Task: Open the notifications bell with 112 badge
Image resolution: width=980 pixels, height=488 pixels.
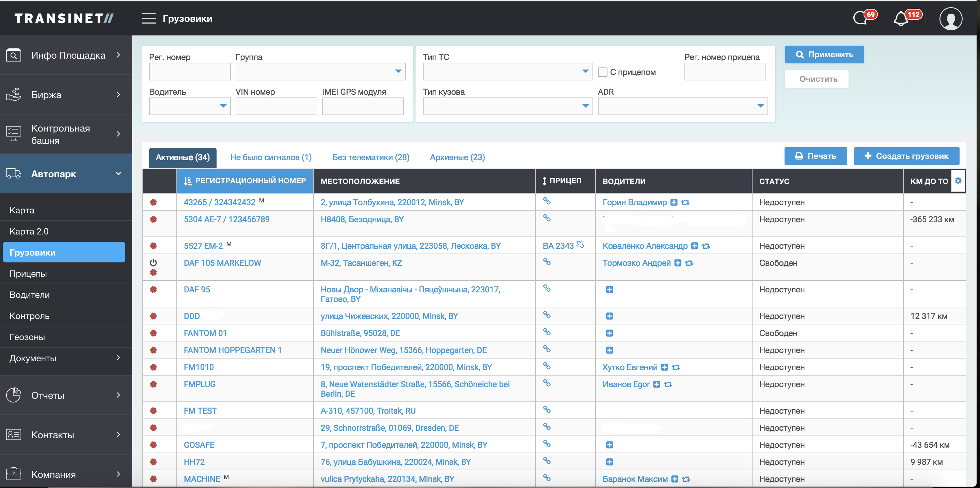Action: click(x=901, y=18)
